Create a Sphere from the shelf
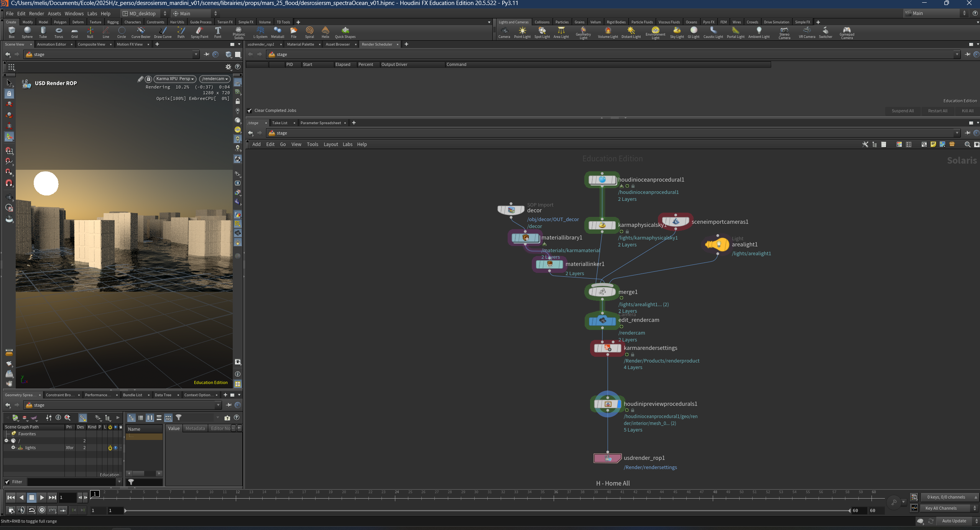 (27, 32)
